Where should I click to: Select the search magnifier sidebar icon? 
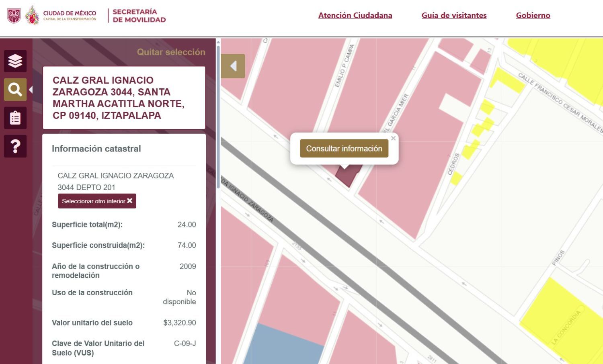pyautogui.click(x=15, y=90)
